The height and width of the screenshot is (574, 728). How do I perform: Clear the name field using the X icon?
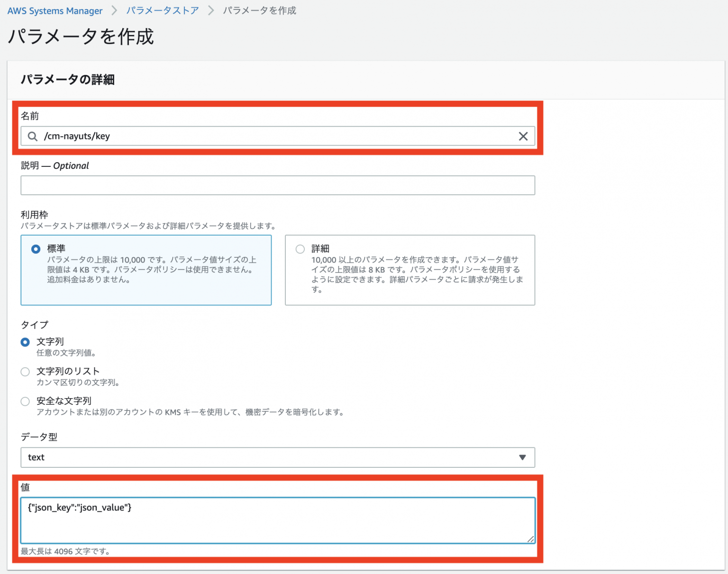523,136
